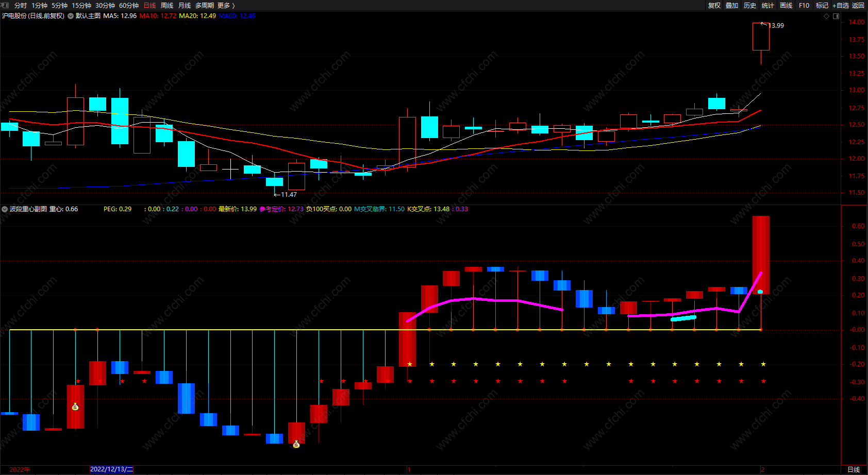The height and width of the screenshot is (475, 868).
Task: Toggle the side panel icon near price axis
Action: click(x=836, y=16)
